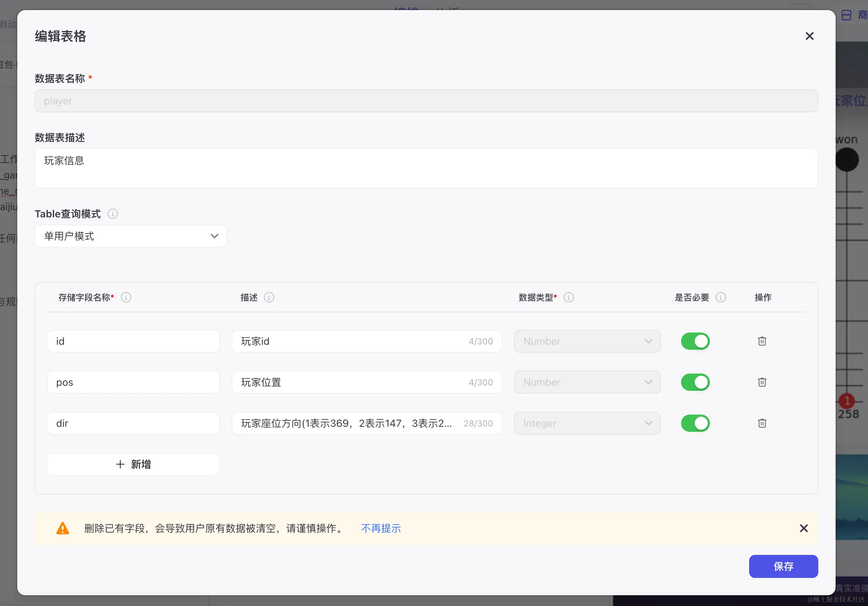Close the 编辑表格 dialog
Viewport: 868px width, 606px height.
(809, 36)
